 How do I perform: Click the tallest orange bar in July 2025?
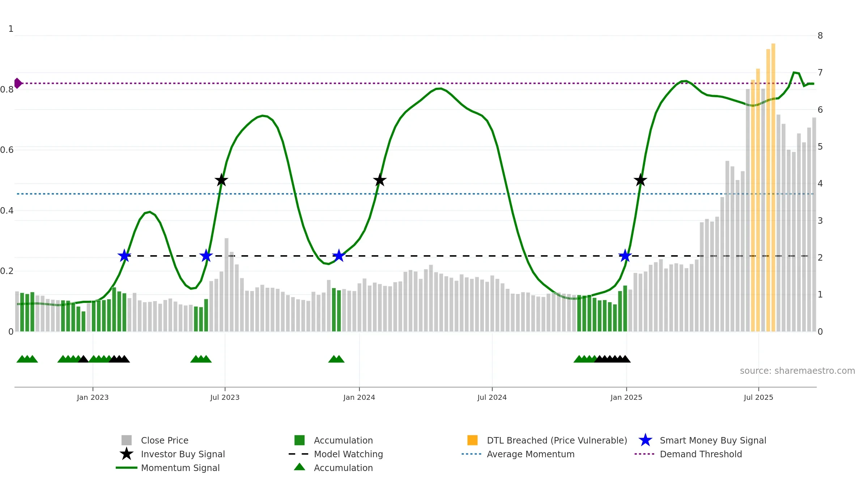(x=773, y=187)
